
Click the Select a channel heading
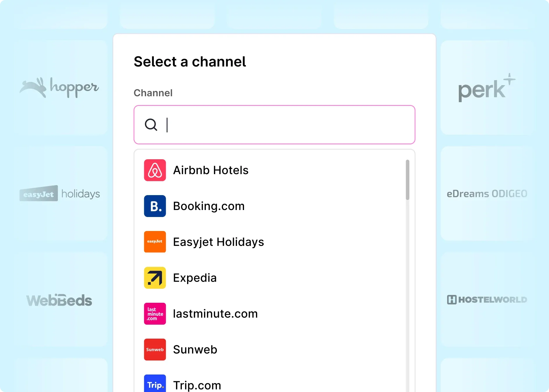pyautogui.click(x=190, y=62)
